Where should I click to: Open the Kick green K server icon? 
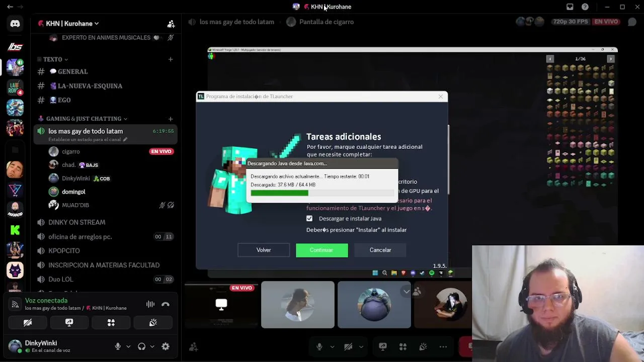coord(15,230)
